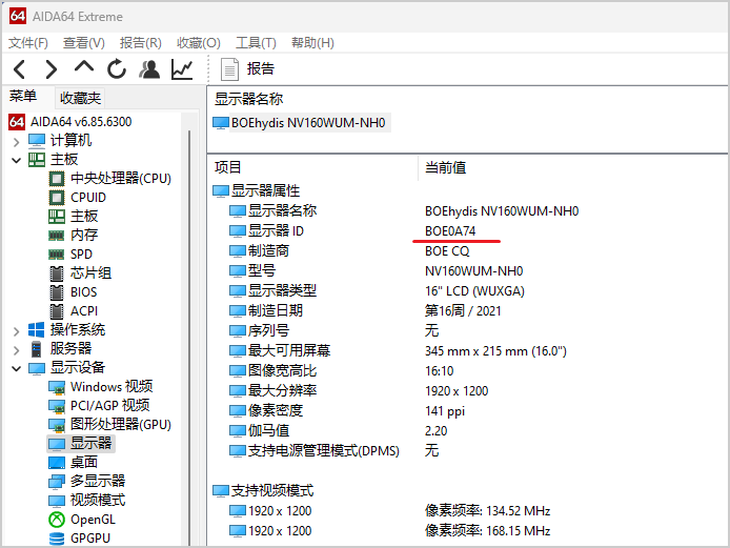Open the graph chart toolbar icon
Viewport: 730px width, 548px height.
[182, 69]
